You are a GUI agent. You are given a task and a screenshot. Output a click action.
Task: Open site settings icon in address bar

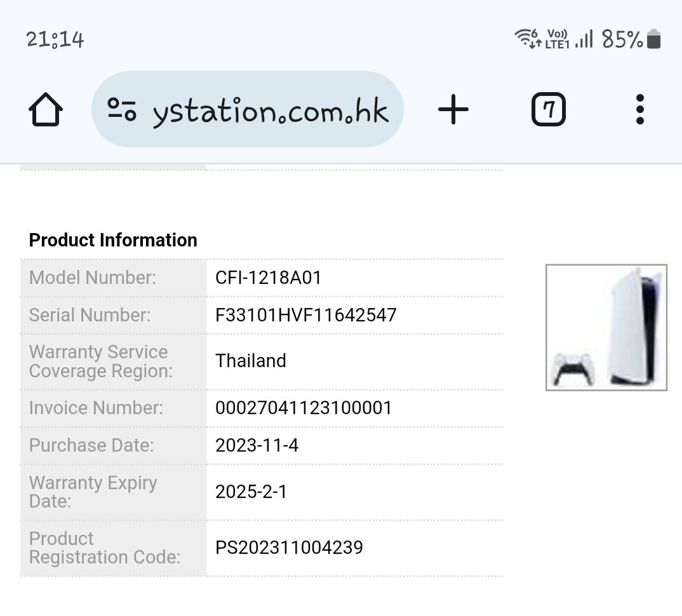122,110
